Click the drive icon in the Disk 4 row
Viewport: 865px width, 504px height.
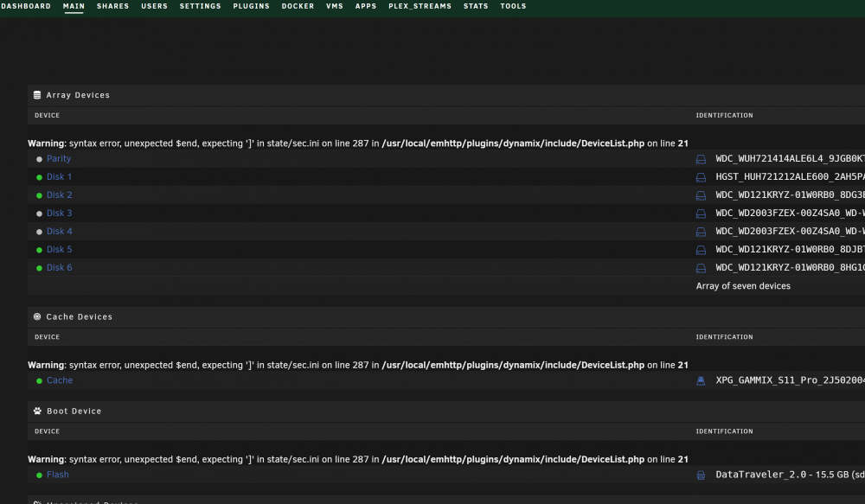[x=701, y=233]
